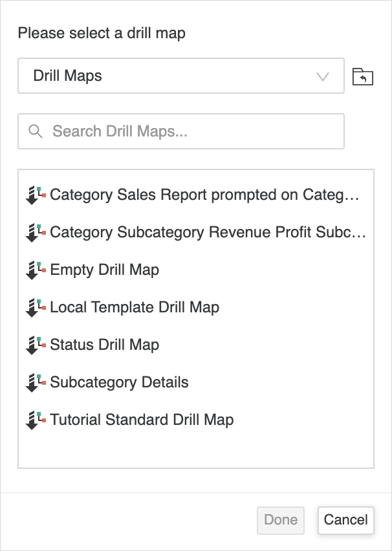This screenshot has height=551, width=392.
Task: Click the icon beside Local Template Drill Map
Action: pyautogui.click(x=36, y=308)
